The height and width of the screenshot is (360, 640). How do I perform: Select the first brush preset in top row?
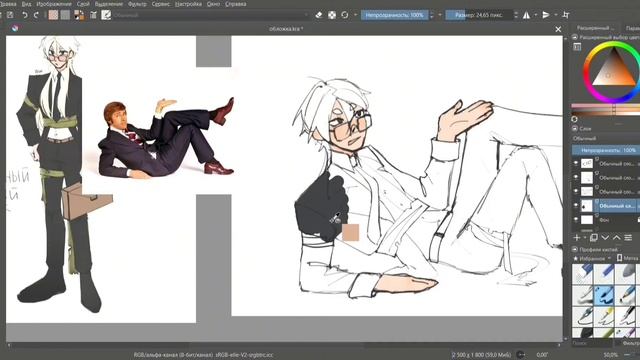coord(582,274)
